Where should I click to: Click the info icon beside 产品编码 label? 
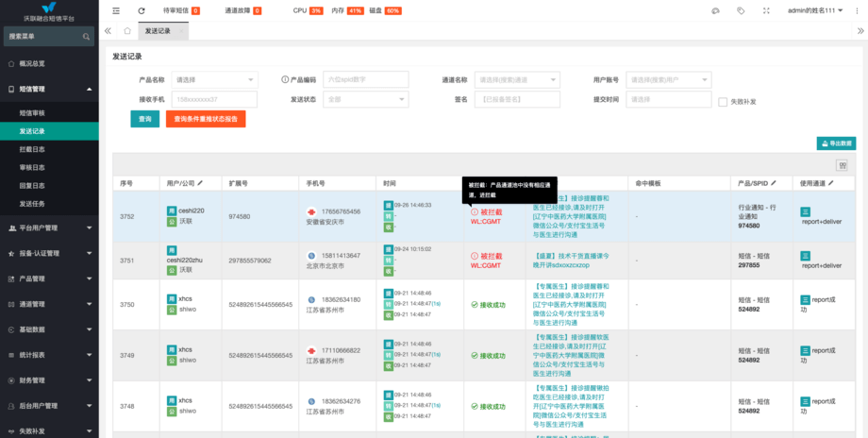285,79
